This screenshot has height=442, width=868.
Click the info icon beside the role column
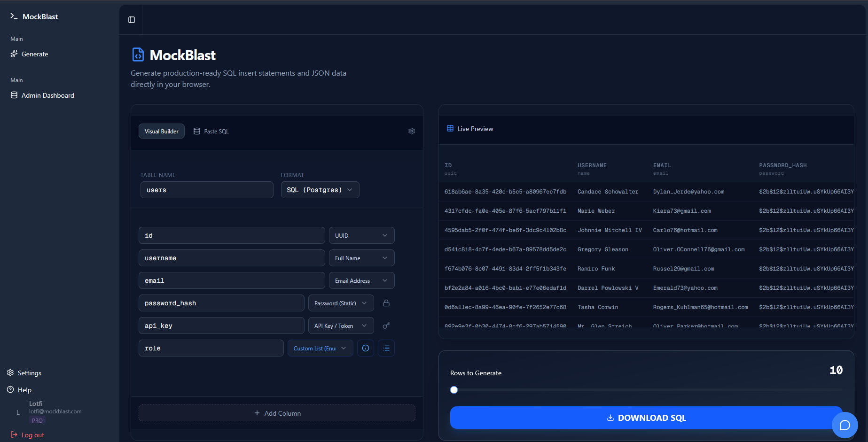pyautogui.click(x=365, y=348)
